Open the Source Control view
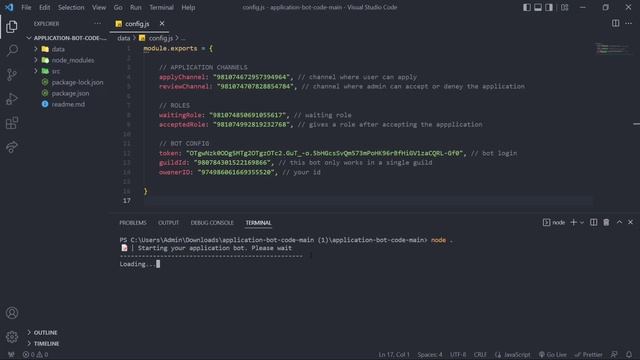This screenshot has height=360, width=640. 12,75
